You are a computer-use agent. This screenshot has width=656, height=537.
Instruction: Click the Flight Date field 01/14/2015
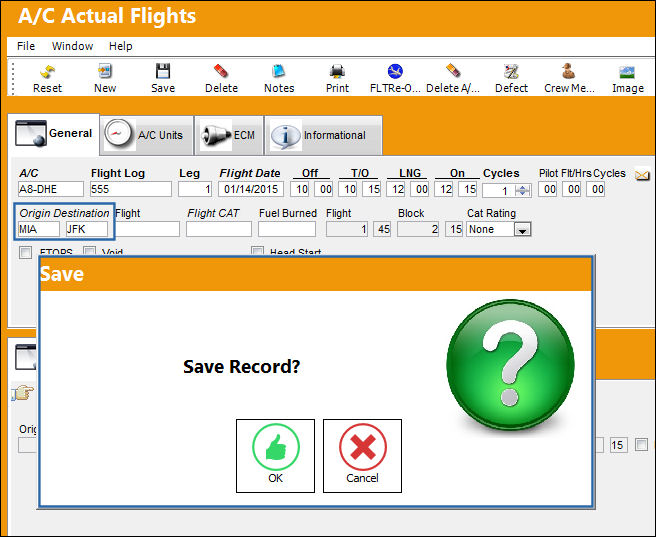251,189
